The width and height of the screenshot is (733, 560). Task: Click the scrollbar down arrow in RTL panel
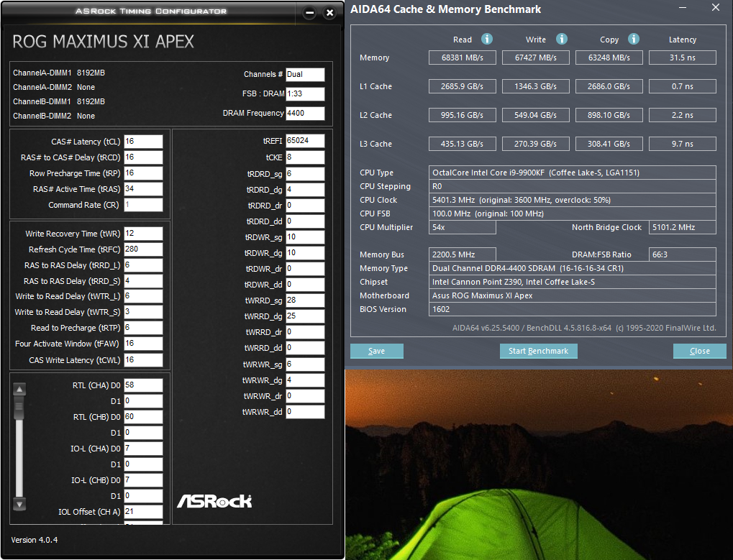(19, 505)
